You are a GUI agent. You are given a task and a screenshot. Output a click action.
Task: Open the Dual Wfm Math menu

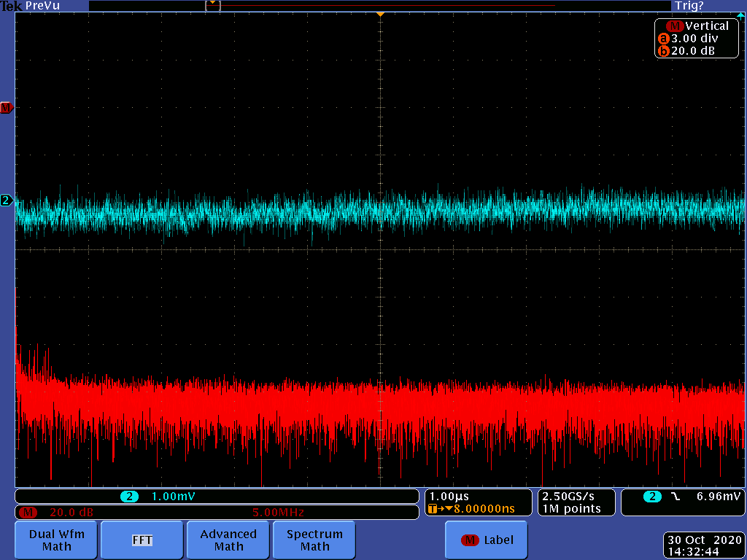pyautogui.click(x=57, y=540)
